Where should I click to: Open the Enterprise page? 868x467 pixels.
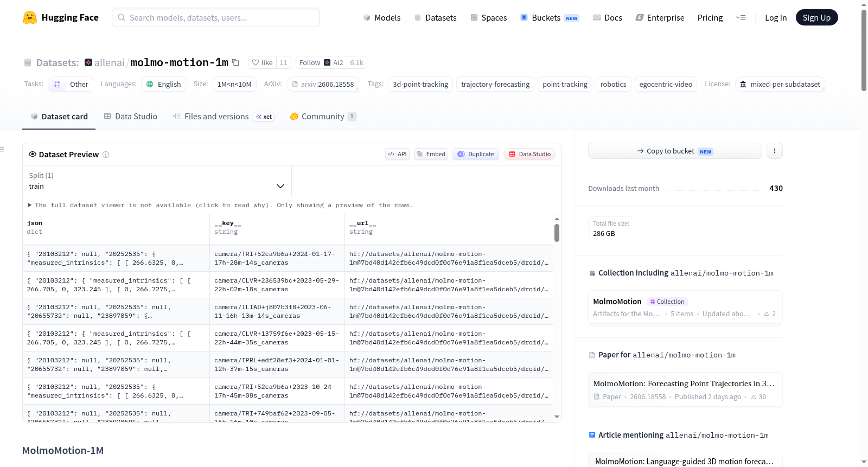pos(660,17)
